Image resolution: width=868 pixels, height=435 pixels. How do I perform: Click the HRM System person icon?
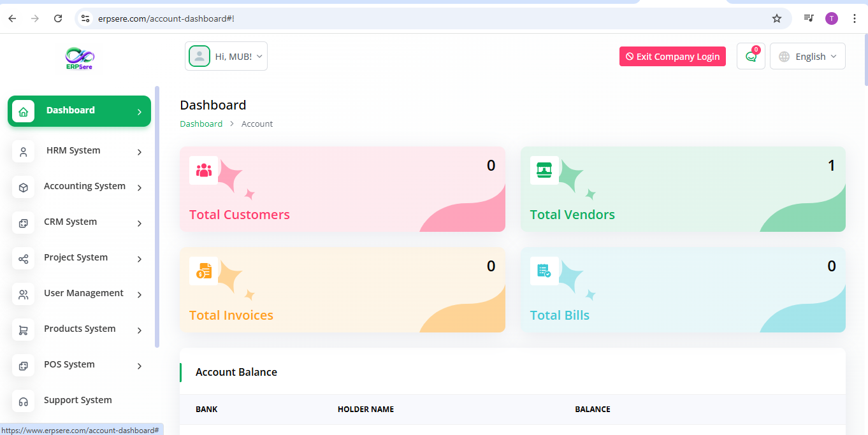[x=24, y=152]
